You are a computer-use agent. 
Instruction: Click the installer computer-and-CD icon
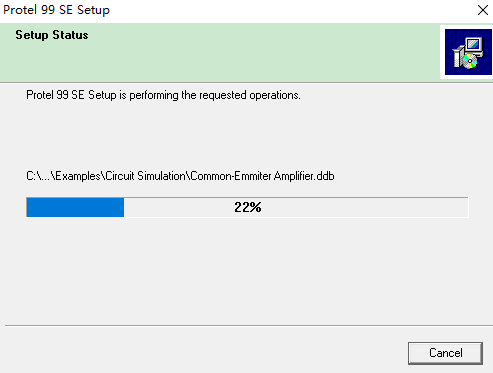(x=468, y=52)
